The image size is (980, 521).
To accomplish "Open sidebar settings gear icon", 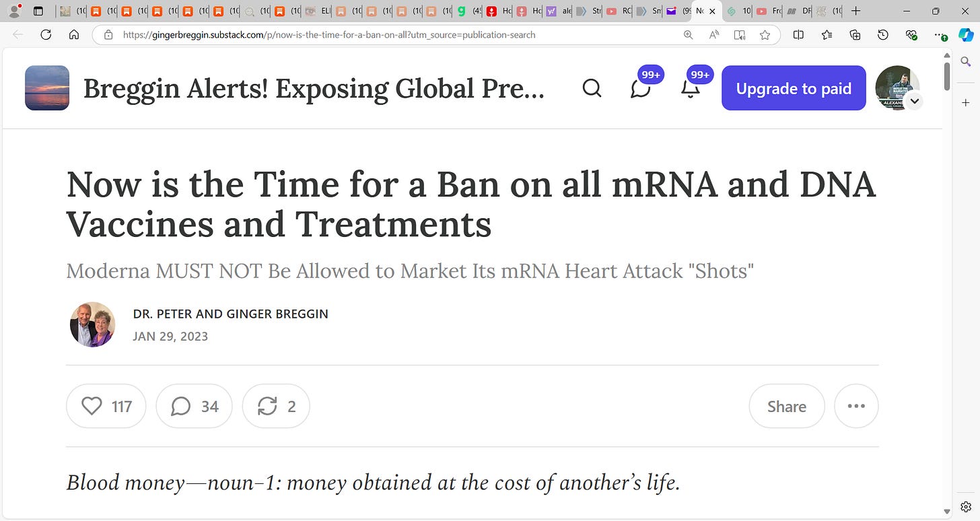I will [966, 506].
